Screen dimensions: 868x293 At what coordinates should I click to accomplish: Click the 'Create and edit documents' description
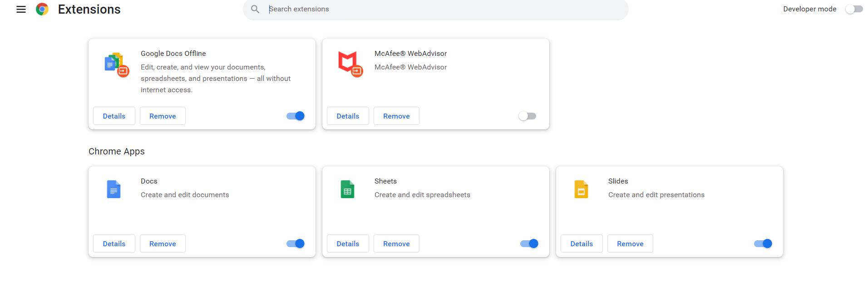point(185,195)
